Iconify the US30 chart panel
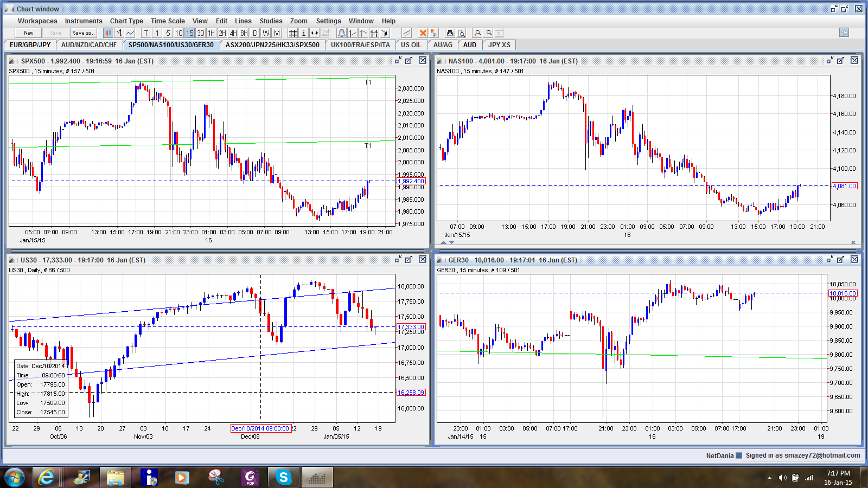Image resolution: width=868 pixels, height=488 pixels. pos(398,260)
